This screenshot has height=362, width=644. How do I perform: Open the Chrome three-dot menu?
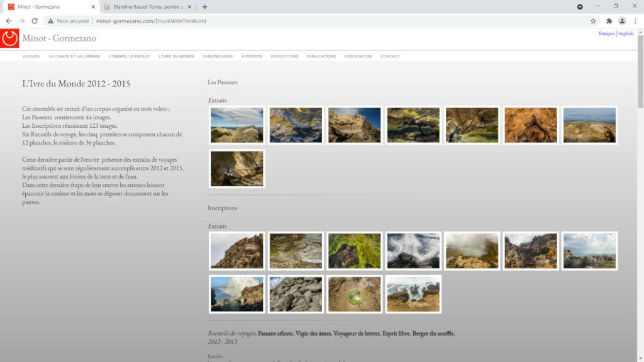click(635, 21)
